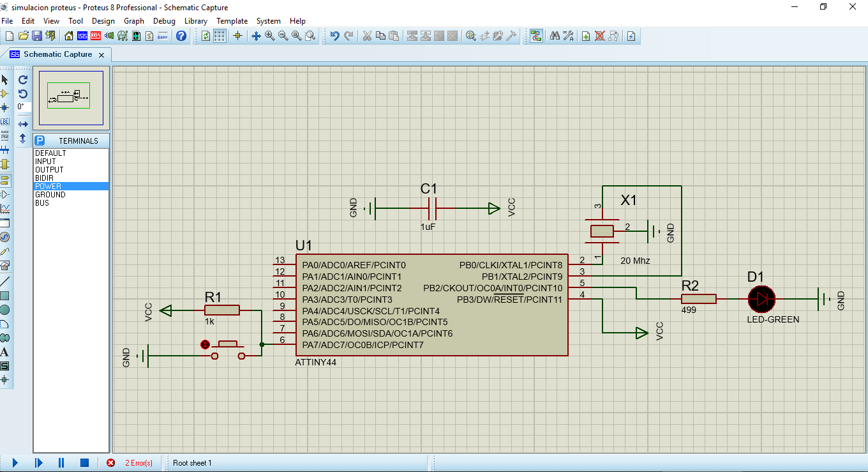Open the blue Help question mark icon
The image size is (868, 472).
[x=181, y=36]
